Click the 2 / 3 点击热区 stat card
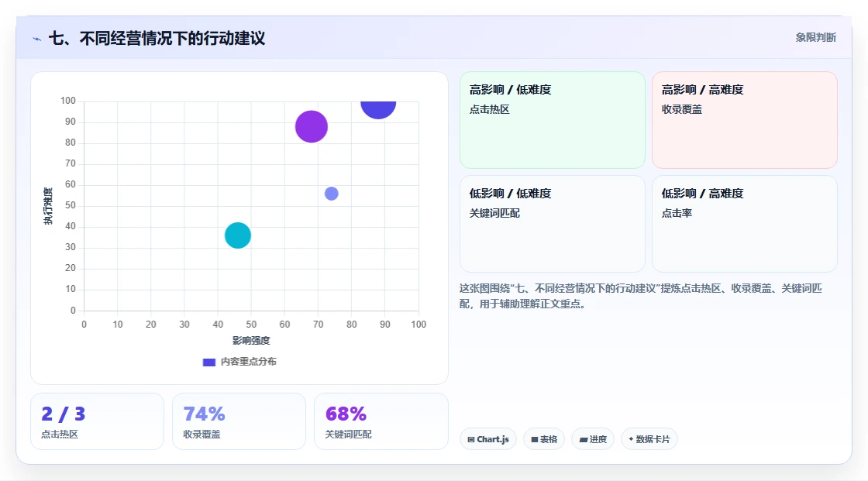Image resolution: width=868 pixels, height=481 pixels. click(98, 421)
